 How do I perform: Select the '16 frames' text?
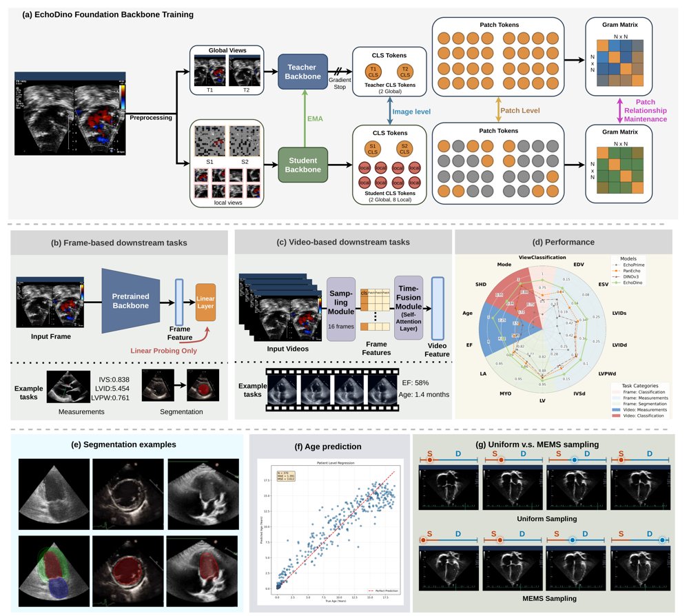point(341,327)
